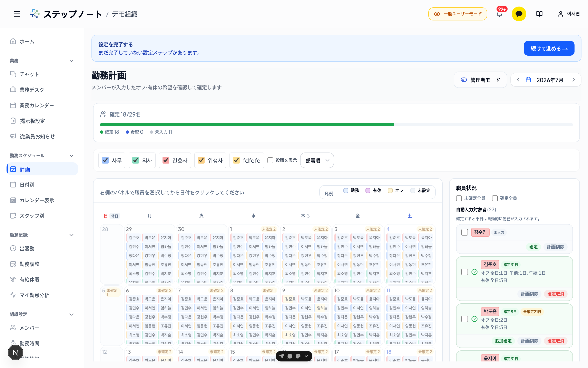Click 確定 for 김수진
The height and width of the screenshot is (368, 588).
pos(533,247)
